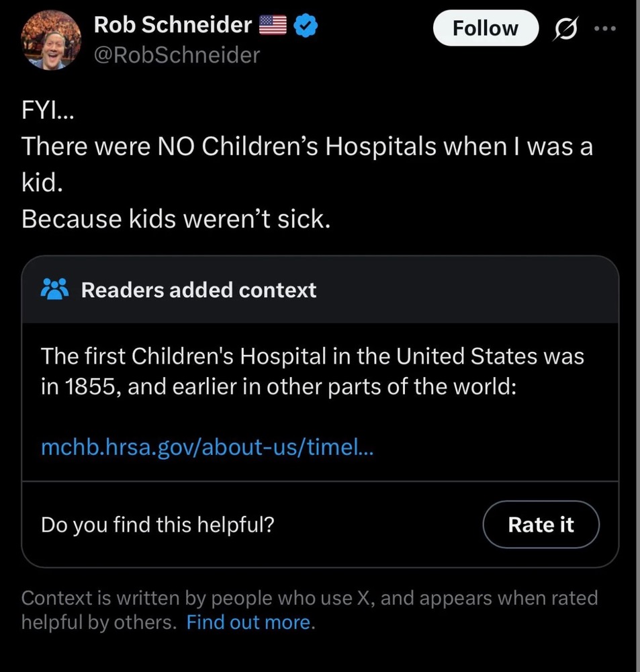Click the 'NO Children's Hospitals' tweet sentence
The height and width of the screenshot is (672, 640).
(307, 146)
